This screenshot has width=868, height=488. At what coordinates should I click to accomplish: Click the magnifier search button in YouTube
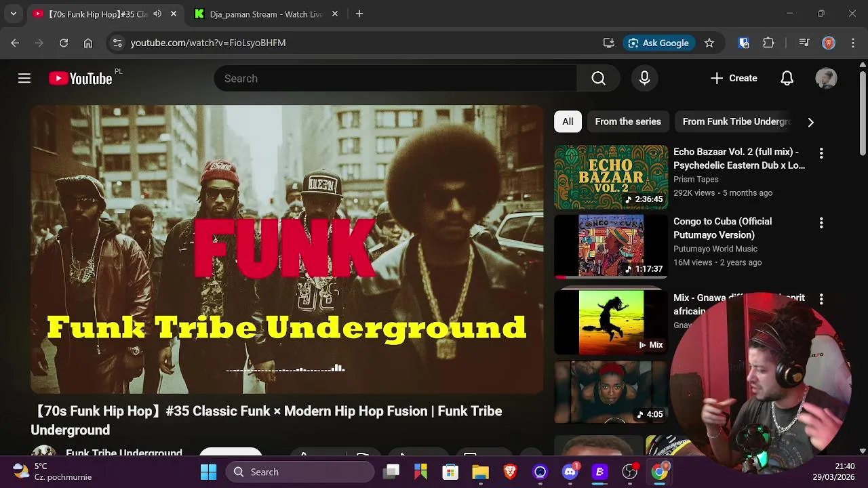[x=598, y=79]
